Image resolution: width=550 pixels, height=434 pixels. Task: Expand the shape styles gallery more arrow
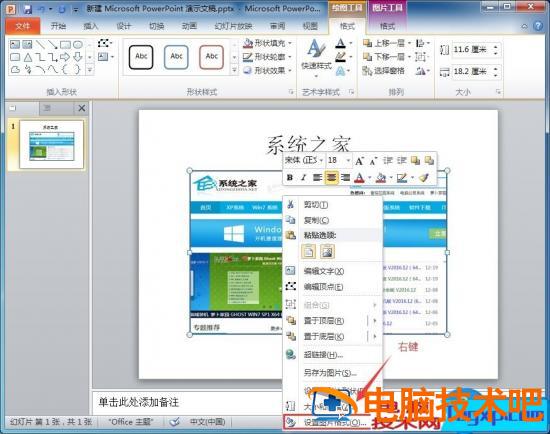coord(234,70)
